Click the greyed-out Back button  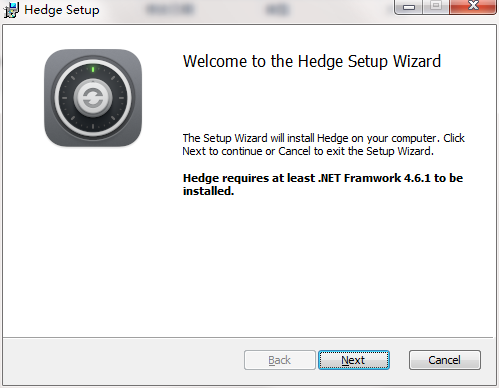click(280, 360)
